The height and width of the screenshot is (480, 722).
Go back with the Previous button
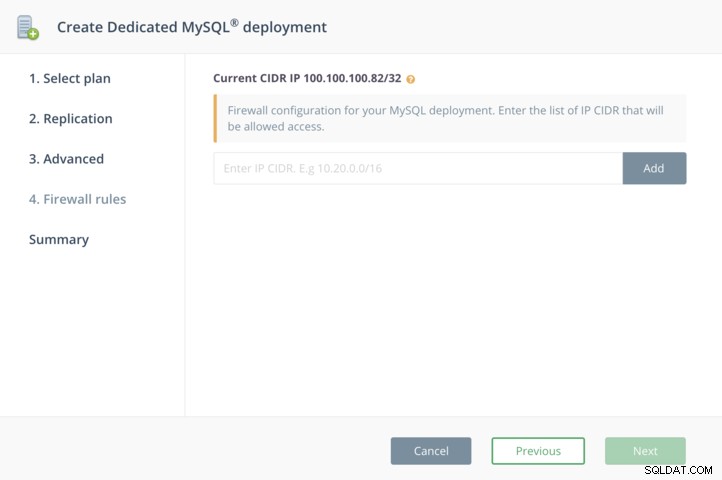coord(538,451)
